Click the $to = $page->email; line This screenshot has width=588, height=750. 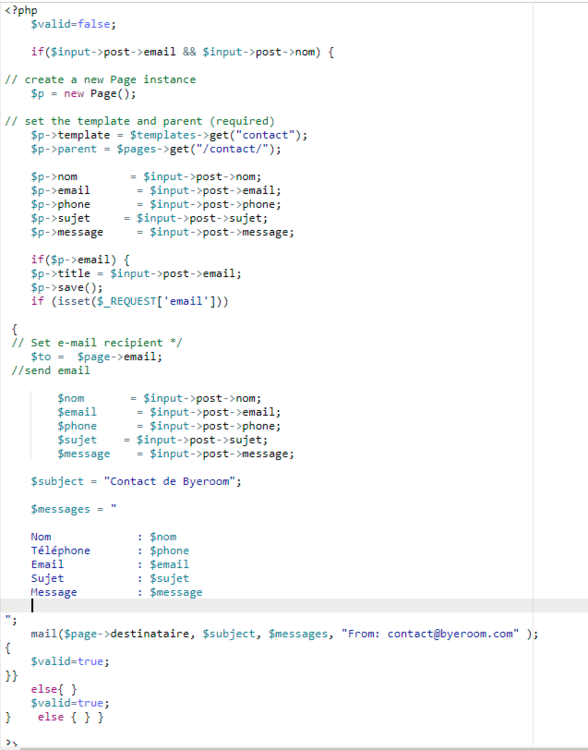coord(97,357)
